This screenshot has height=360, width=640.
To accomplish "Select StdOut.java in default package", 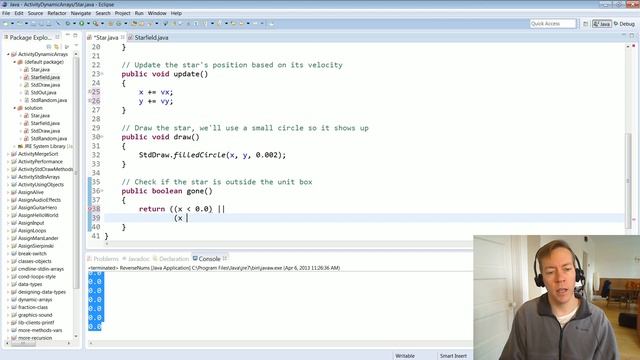I will pos(43,93).
